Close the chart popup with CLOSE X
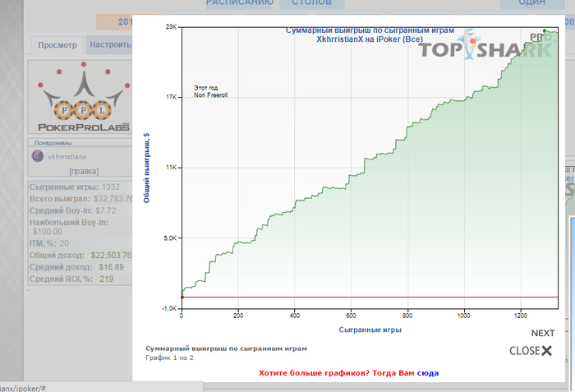Screen dimensions: 575x392 click(x=531, y=351)
